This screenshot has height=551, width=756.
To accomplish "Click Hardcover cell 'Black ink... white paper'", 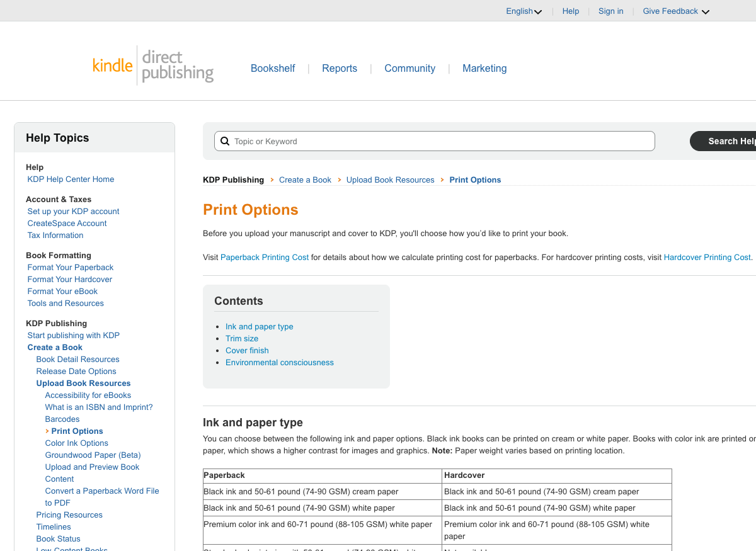I will tap(557, 508).
